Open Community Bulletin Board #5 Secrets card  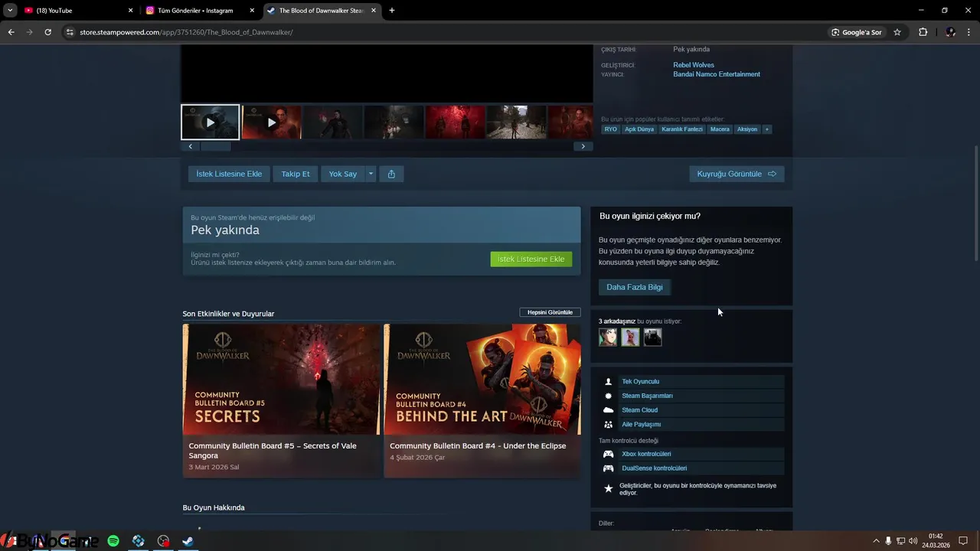tap(282, 400)
